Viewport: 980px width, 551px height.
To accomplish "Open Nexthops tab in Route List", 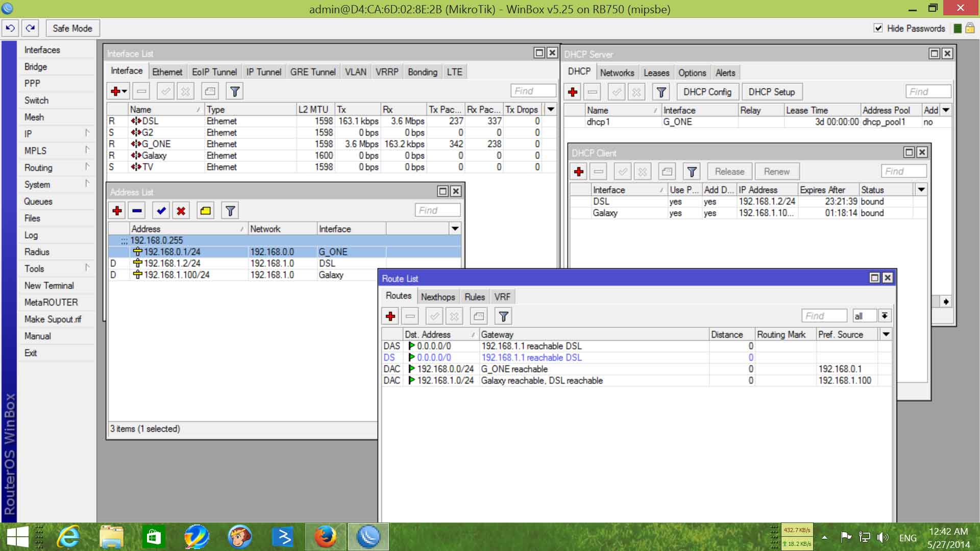I will [x=437, y=297].
